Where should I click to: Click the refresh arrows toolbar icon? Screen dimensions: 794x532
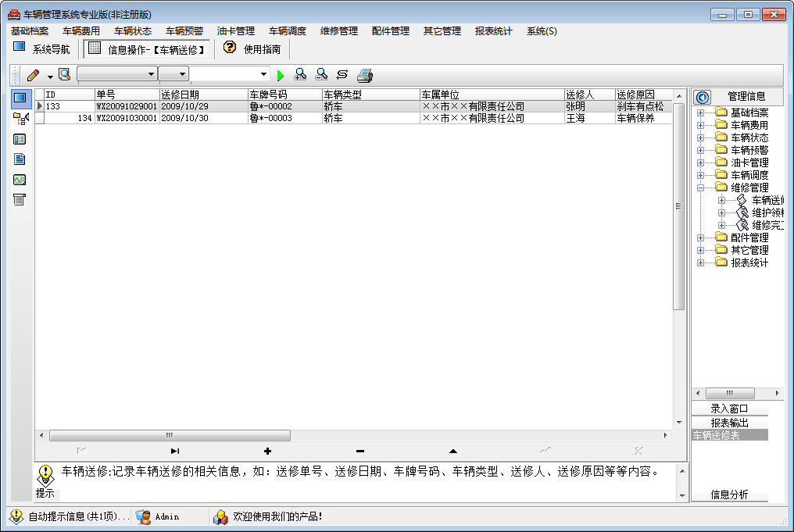[342, 75]
